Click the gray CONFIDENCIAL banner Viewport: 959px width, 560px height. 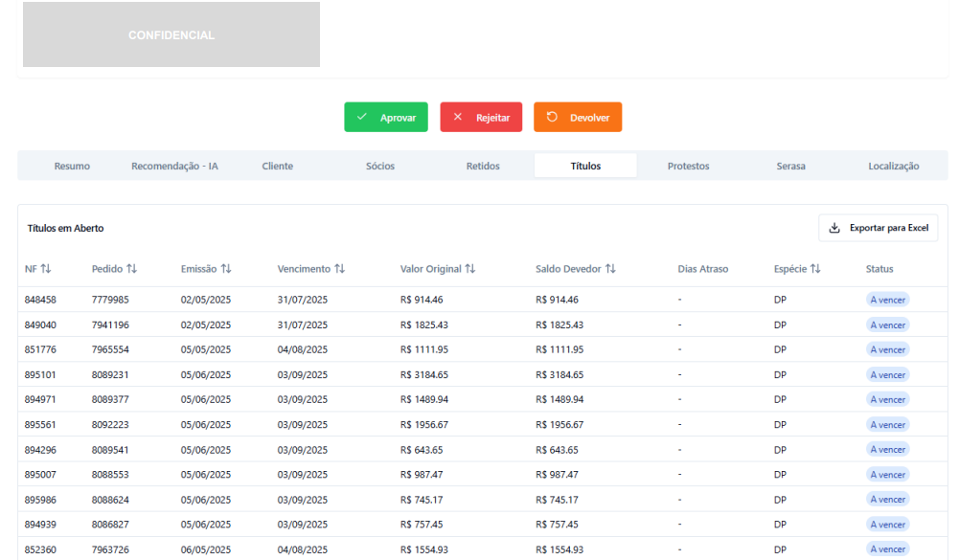[x=171, y=34]
